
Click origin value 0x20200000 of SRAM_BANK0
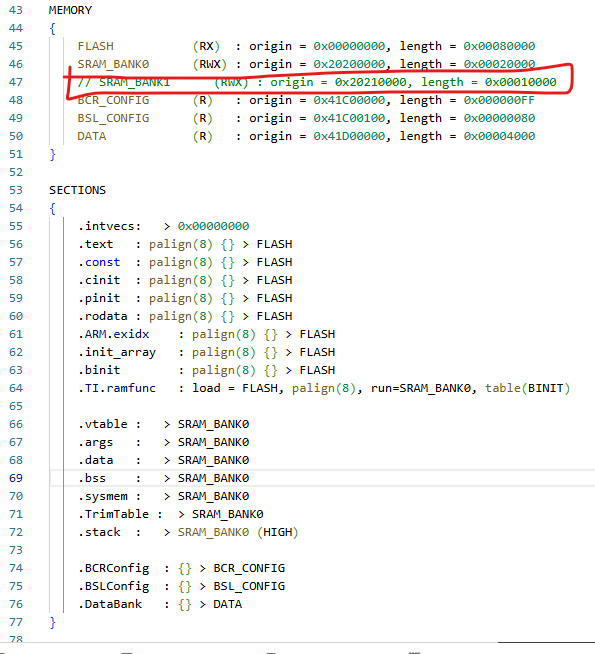point(349,64)
